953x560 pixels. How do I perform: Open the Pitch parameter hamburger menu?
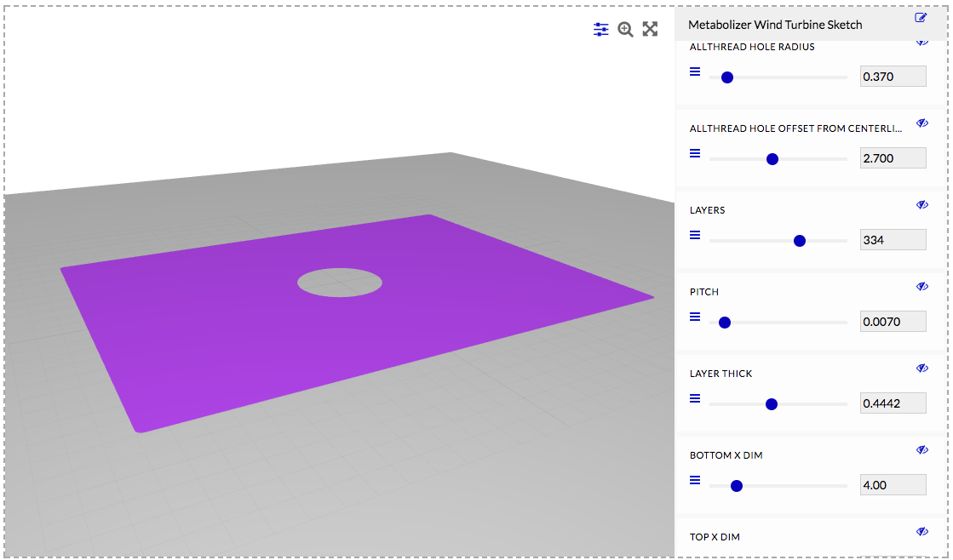[695, 317]
